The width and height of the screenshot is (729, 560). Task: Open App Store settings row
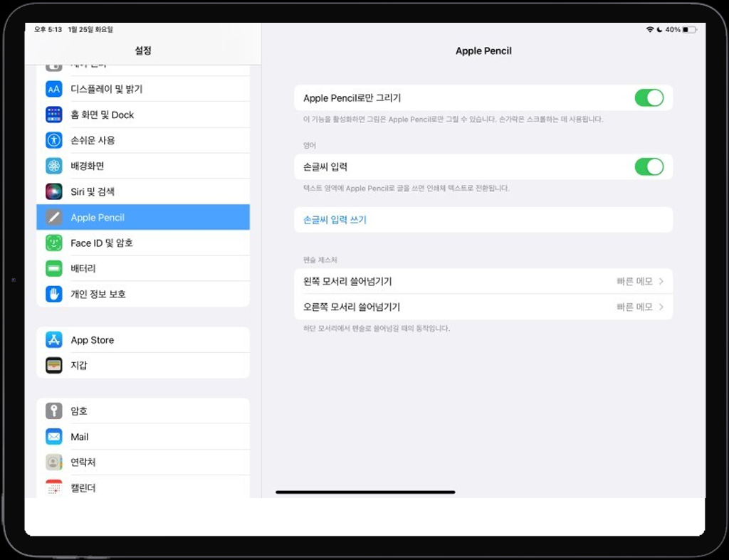(x=143, y=339)
